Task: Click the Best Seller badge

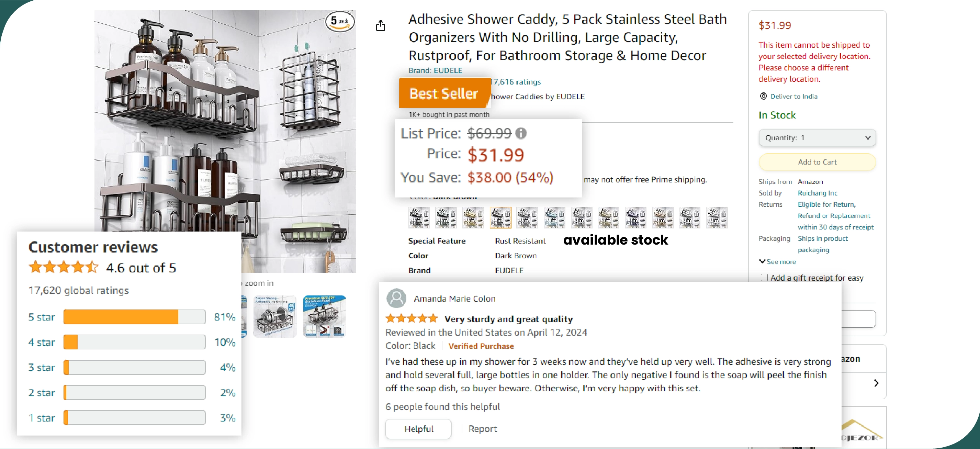Action: (x=444, y=92)
